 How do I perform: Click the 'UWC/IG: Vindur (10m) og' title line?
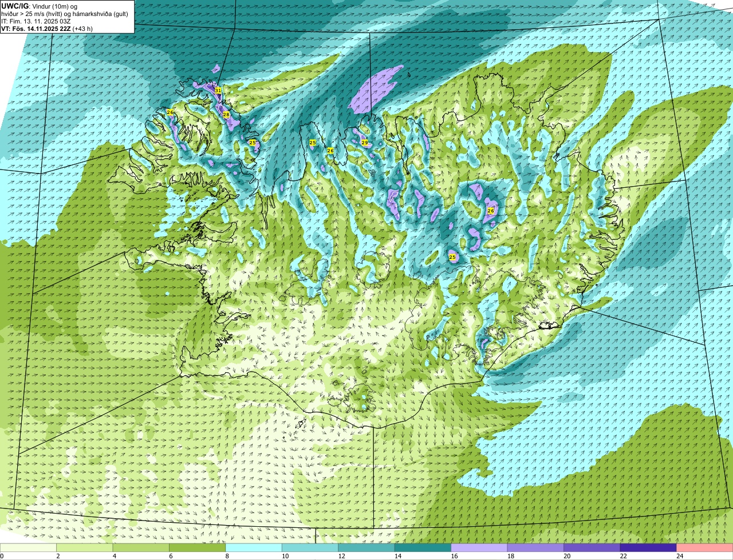(40, 6)
